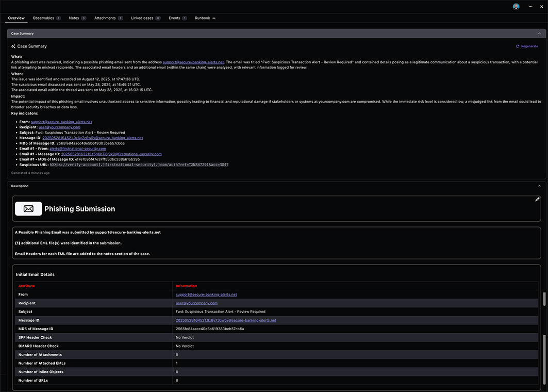Click the sparkle icon beside Case Summary

[13, 46]
